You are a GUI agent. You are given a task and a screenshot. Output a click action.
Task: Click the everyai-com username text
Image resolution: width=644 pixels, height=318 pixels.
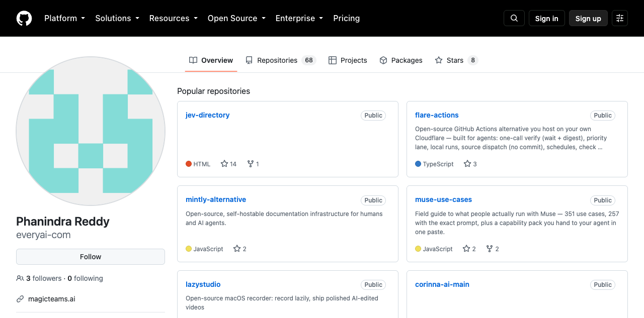coord(43,235)
